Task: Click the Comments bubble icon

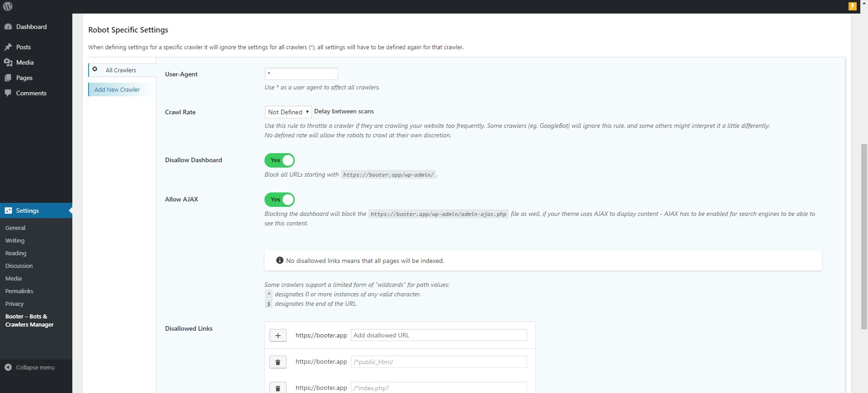Action: coord(8,93)
